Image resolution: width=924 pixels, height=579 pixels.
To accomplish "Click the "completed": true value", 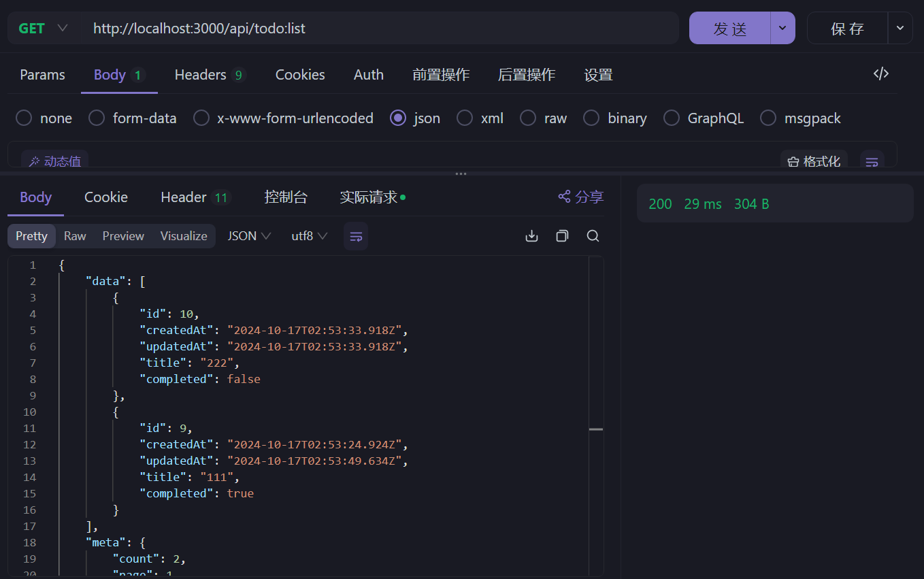I will click(240, 493).
